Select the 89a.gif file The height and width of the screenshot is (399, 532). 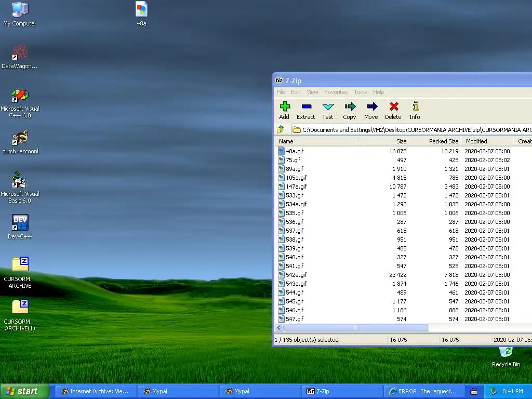pos(295,169)
